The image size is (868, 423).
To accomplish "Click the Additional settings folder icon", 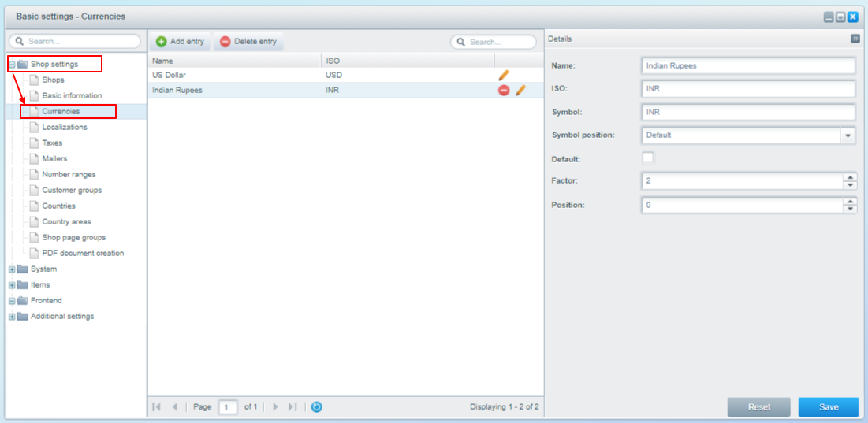I will [23, 317].
